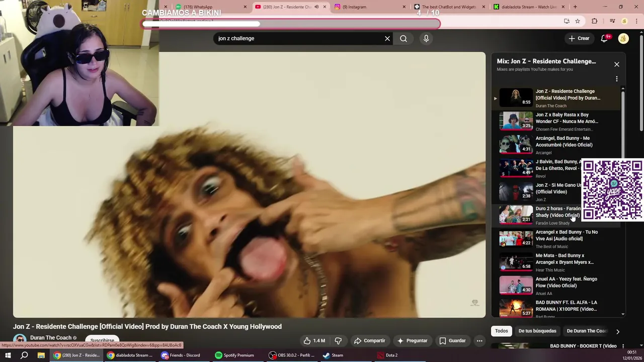Switch to Friends - Discord taskbar app
Viewport: 644px width, 362px height.
[181, 355]
